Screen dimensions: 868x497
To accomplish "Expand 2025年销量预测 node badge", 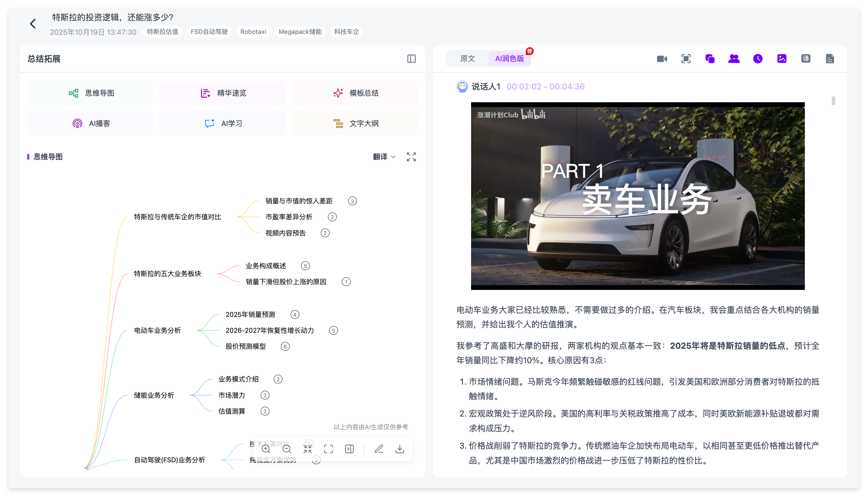I will [x=295, y=315].
